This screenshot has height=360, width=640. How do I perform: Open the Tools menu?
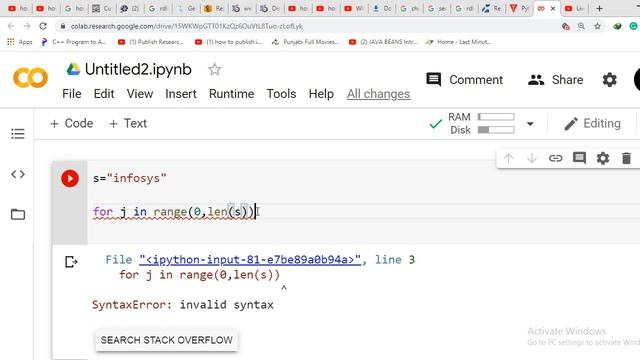[281, 94]
